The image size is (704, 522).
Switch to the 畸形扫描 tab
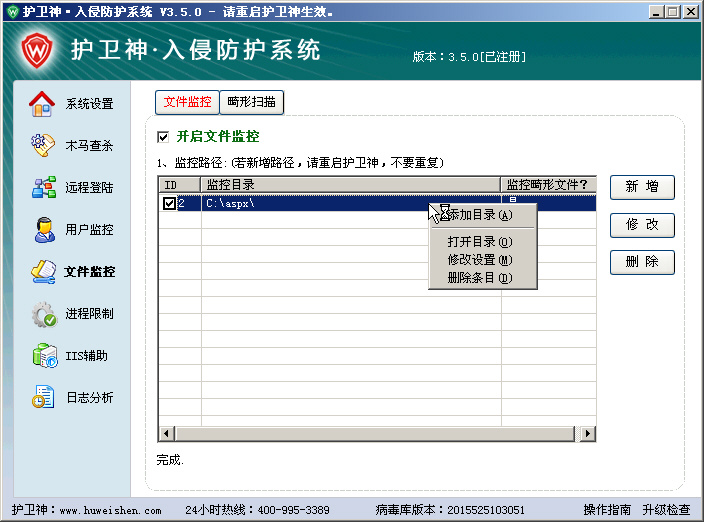pos(251,102)
